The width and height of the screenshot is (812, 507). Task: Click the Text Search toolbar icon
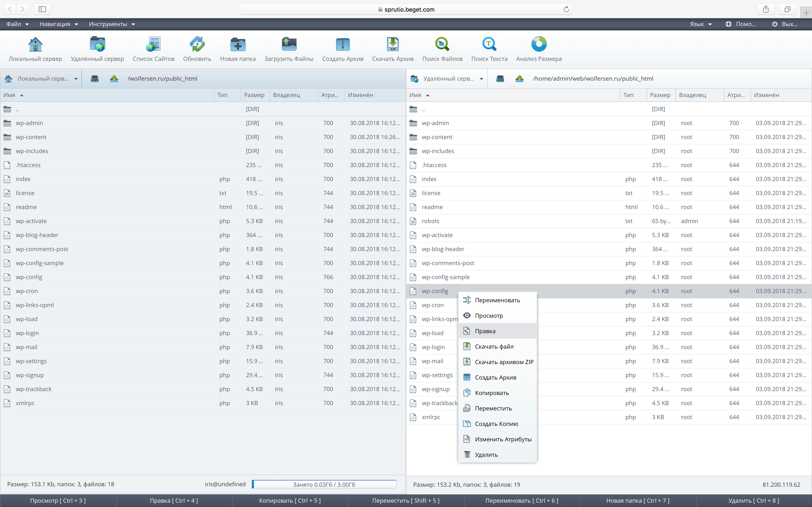tap(489, 44)
